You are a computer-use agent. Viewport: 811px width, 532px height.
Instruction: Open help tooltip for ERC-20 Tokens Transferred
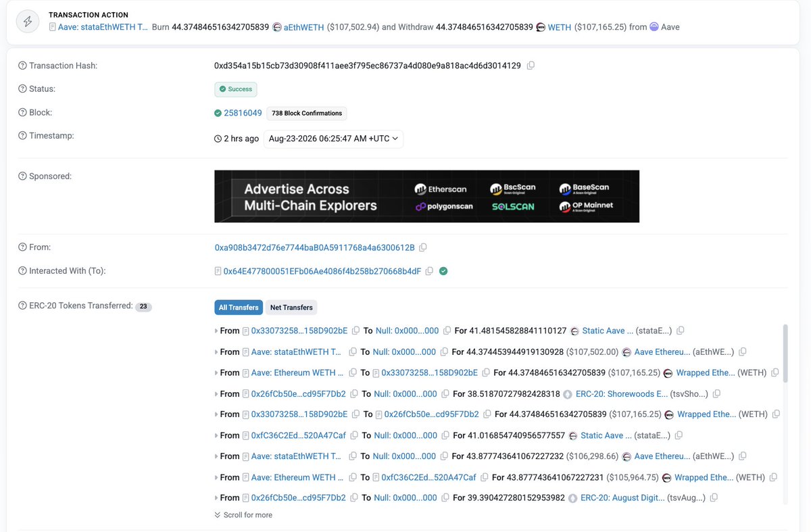tap(22, 306)
